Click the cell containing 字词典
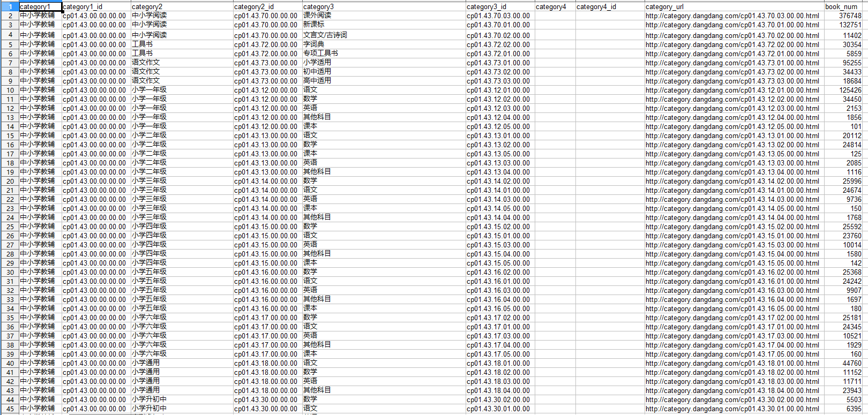Viewport: 868px width, 415px height. (384, 44)
